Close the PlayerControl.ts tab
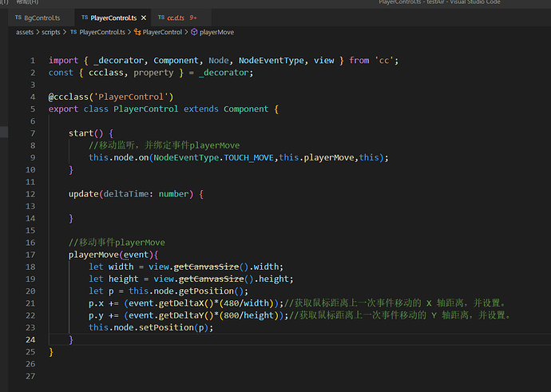Screen dimensions: 551x392 tap(144, 18)
